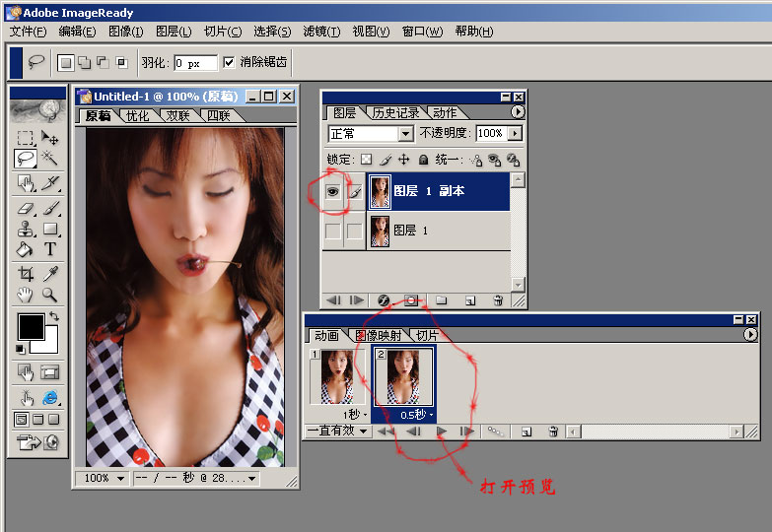This screenshot has height=532, width=772.
Task: Switch to the 历史记录 tab
Action: point(397,113)
